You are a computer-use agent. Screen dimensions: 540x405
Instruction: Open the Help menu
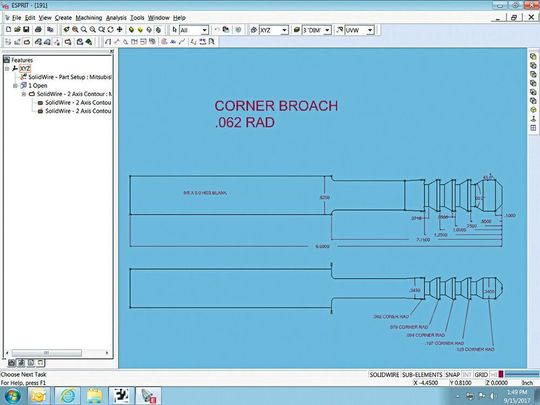point(179,18)
